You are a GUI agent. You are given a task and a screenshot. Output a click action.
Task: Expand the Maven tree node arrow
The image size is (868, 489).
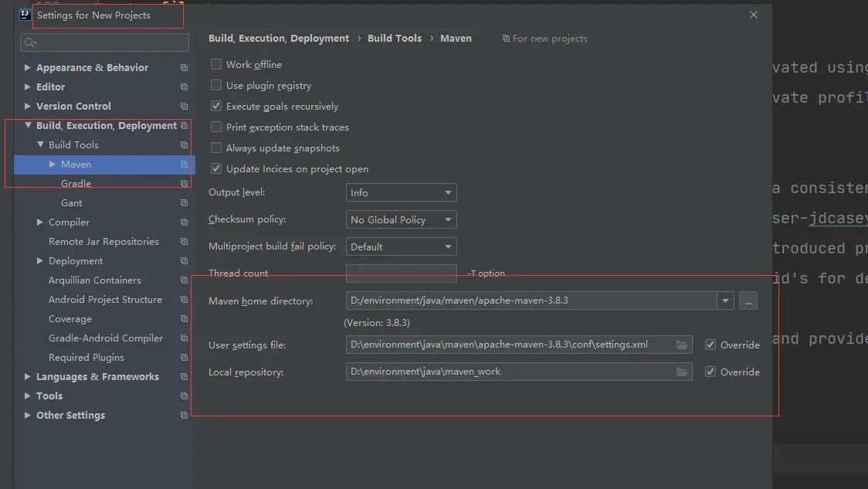53,165
